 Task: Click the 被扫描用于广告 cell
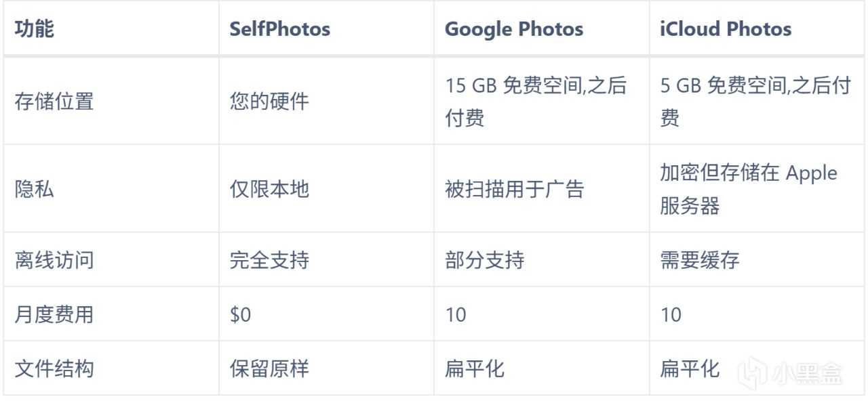[514, 189]
